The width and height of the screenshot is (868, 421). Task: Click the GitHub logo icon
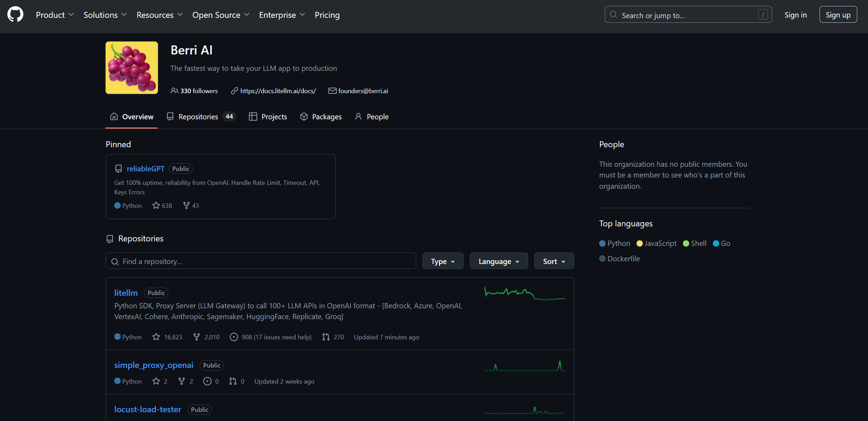click(15, 14)
